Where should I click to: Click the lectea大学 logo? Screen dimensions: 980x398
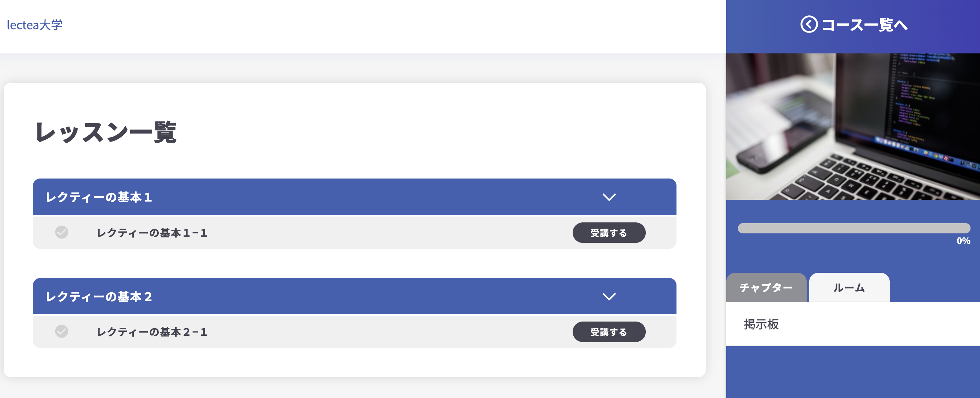click(x=34, y=25)
